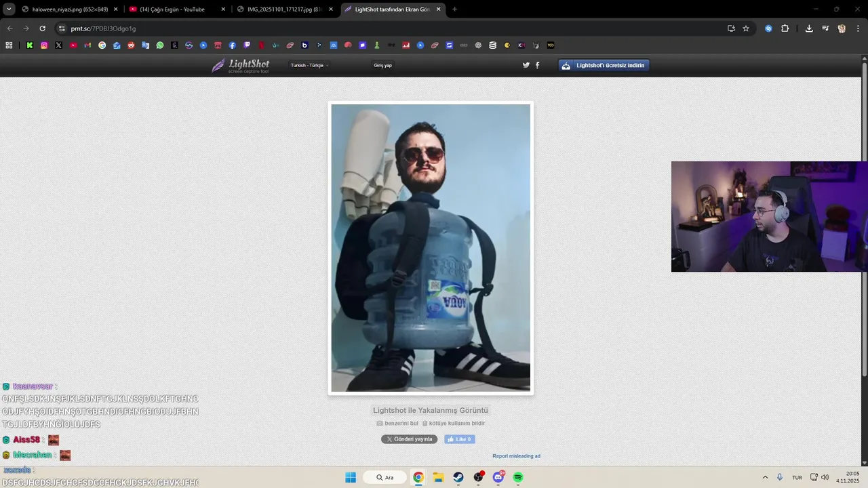
Task: Click Lightshot'ı ücretsiz indirin button
Action: pos(604,65)
